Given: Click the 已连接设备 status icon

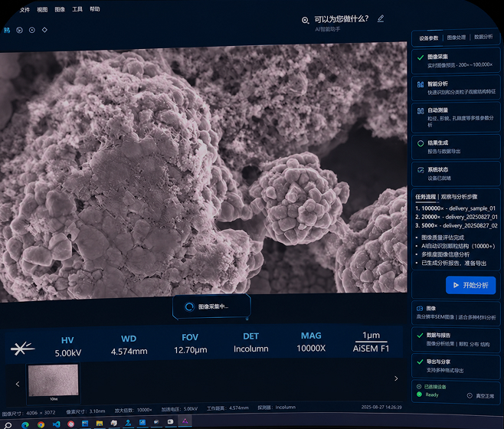Looking at the screenshot, I should 419,387.
